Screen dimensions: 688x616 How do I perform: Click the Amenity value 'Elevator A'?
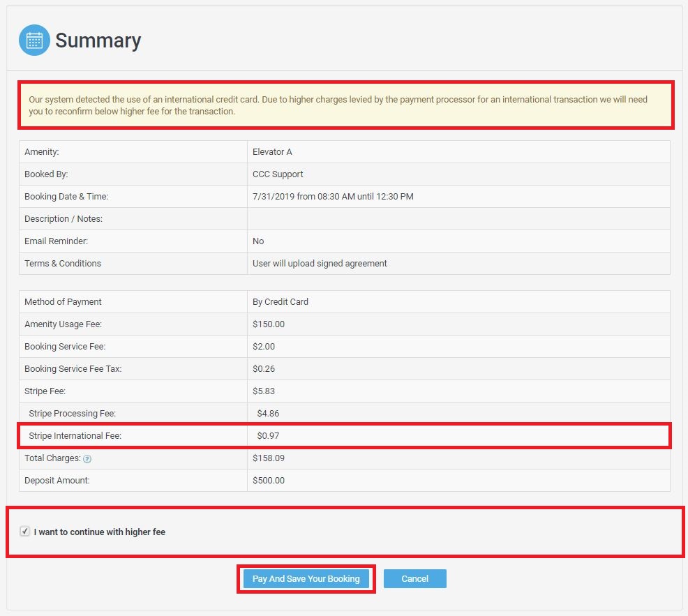click(x=272, y=151)
